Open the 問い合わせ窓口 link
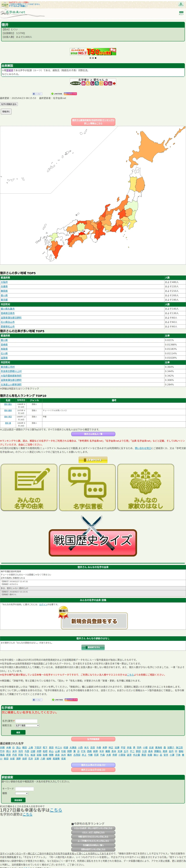Image resolution: width=186 pixels, height=868 pixels. point(143,448)
